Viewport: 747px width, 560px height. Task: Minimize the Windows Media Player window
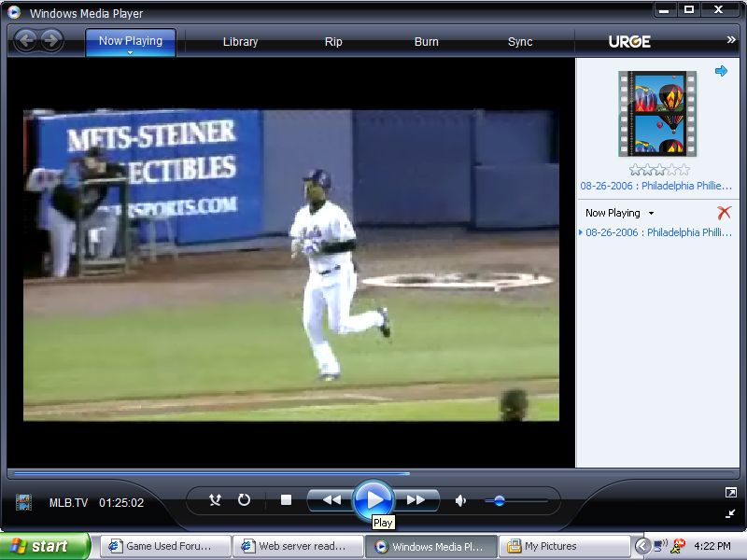[x=664, y=10]
